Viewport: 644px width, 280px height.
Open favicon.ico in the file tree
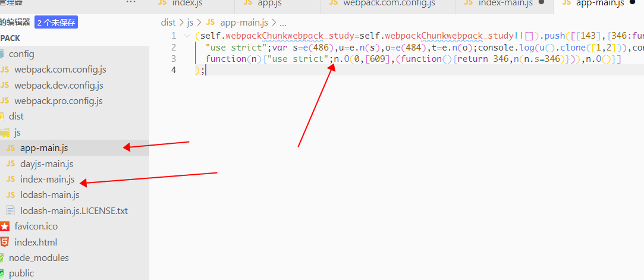tap(74, 226)
